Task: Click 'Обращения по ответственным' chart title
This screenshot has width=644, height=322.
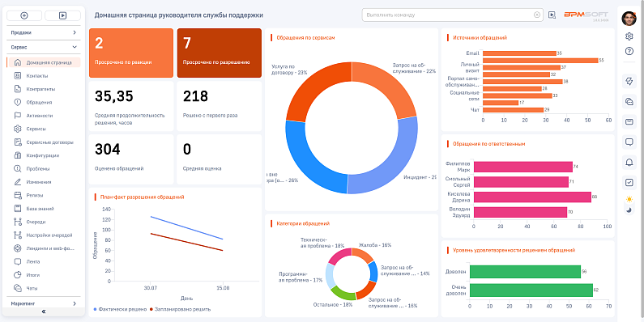Action: (488, 144)
